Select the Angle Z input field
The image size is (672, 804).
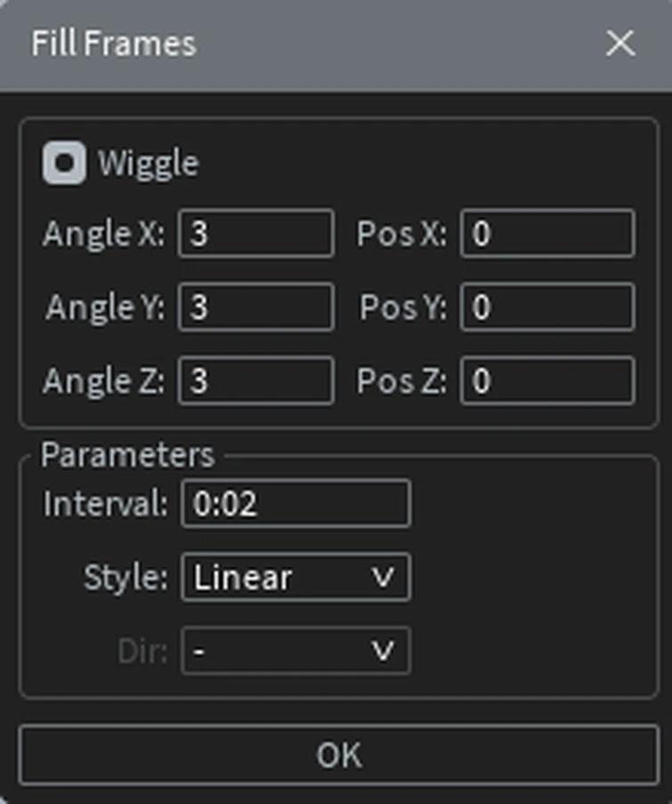pos(256,381)
